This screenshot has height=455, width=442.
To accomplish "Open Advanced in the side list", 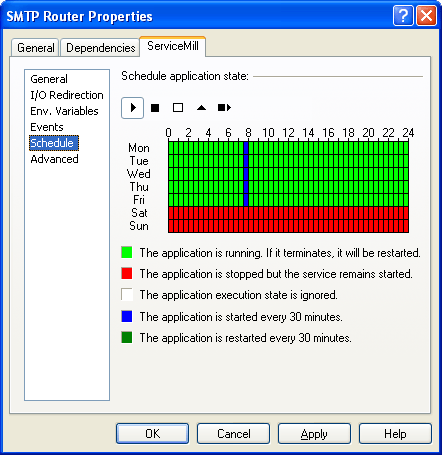I will pyautogui.click(x=54, y=159).
